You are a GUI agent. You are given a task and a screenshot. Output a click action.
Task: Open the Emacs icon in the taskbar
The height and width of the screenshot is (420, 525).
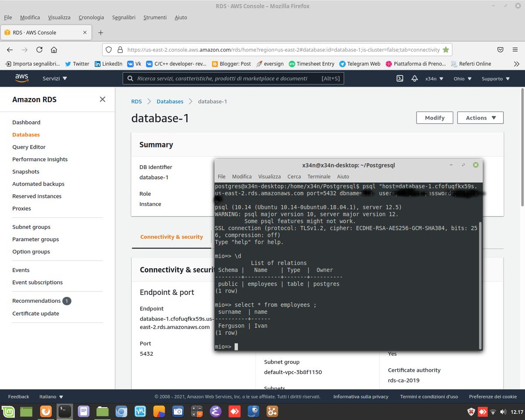215,412
